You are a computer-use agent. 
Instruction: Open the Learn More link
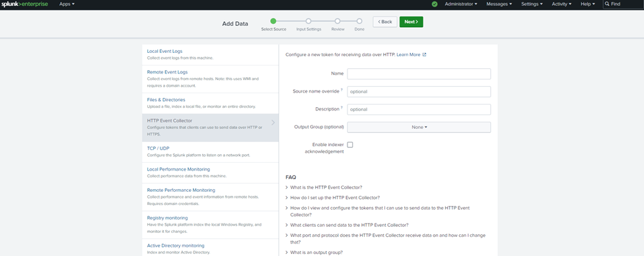pos(408,54)
